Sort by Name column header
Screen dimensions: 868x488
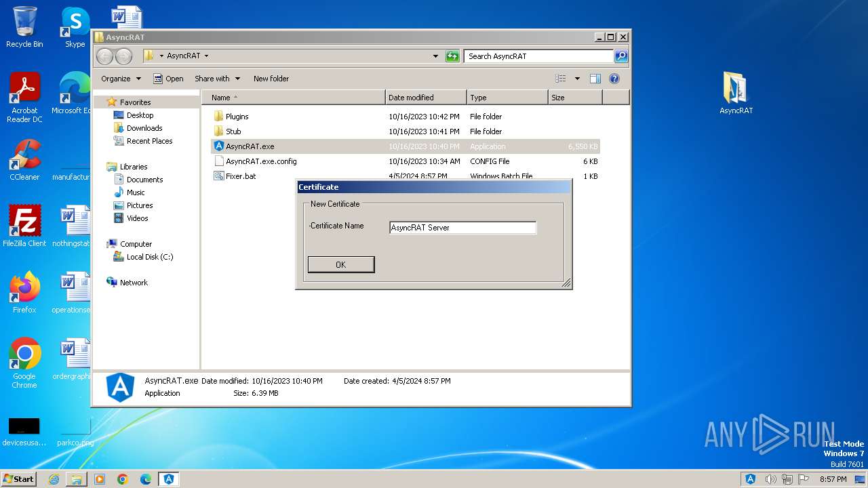(x=293, y=98)
